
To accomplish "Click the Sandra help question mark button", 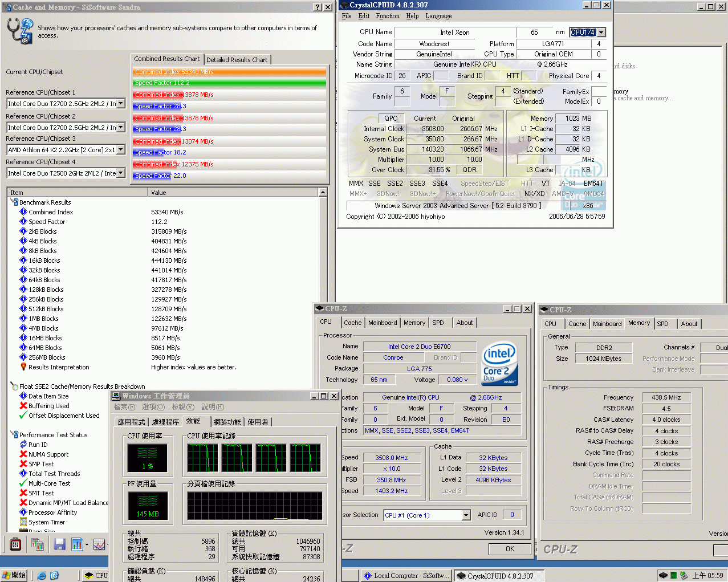I will point(318,7).
